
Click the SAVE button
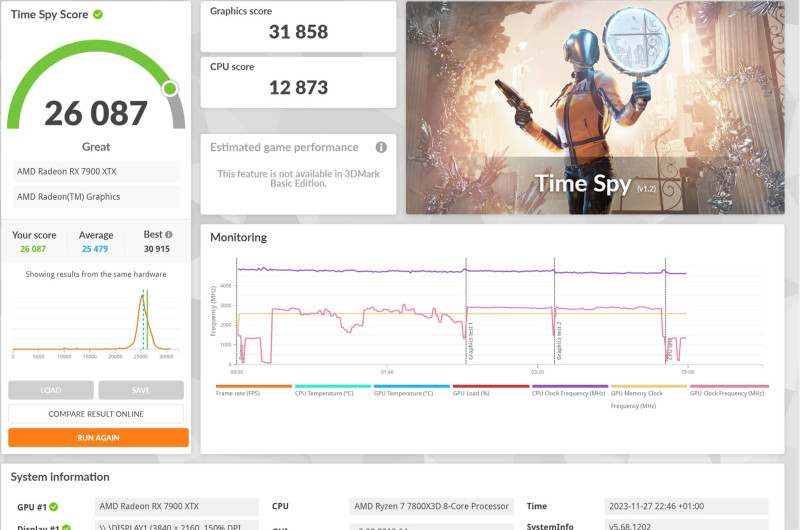click(x=141, y=390)
